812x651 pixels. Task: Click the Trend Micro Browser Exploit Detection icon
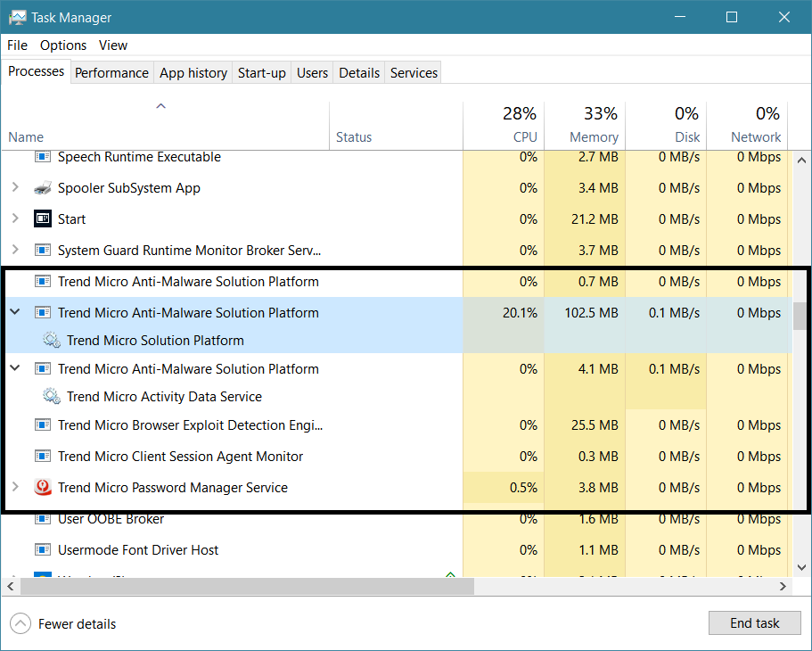pos(43,425)
